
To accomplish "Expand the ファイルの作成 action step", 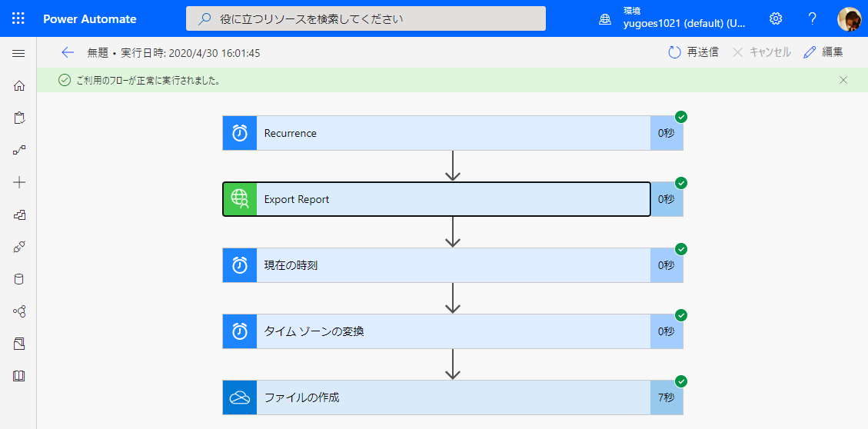I will click(x=453, y=397).
